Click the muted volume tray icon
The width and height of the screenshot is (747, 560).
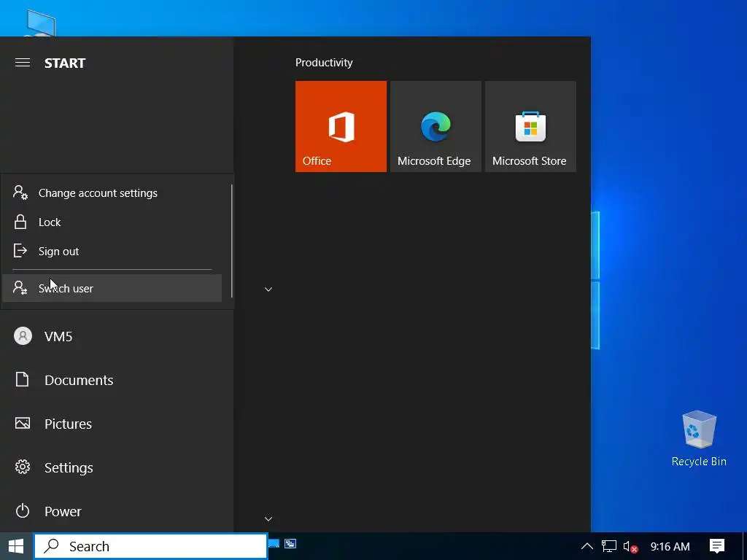[630, 547]
